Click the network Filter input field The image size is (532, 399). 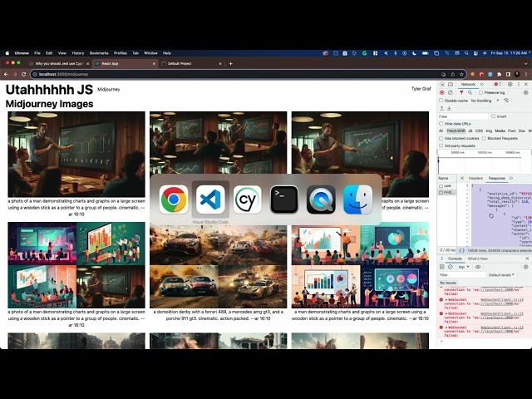[x=463, y=116]
